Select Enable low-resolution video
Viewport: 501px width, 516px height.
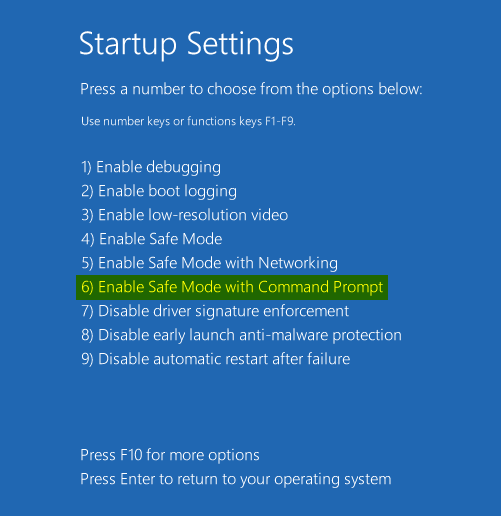pyautogui.click(x=185, y=215)
